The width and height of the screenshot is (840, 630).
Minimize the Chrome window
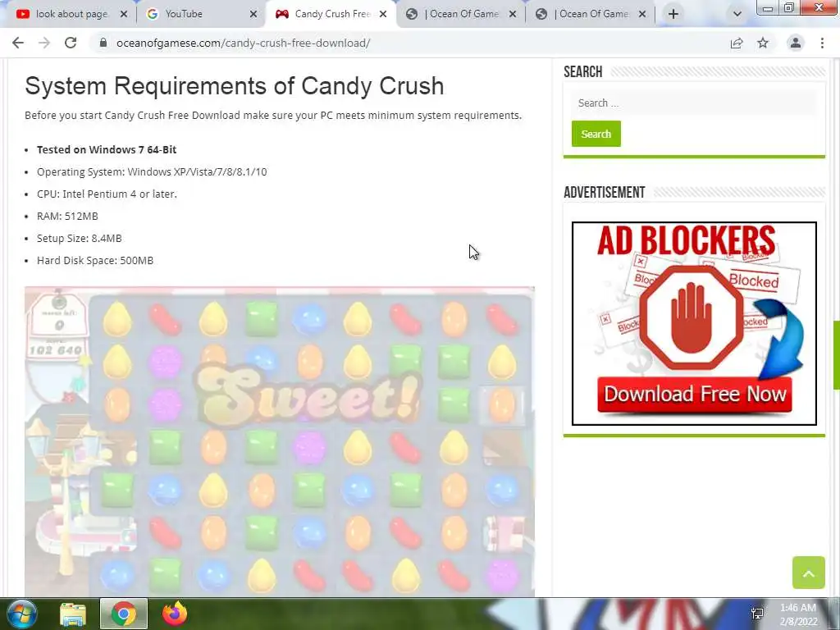pyautogui.click(x=768, y=7)
